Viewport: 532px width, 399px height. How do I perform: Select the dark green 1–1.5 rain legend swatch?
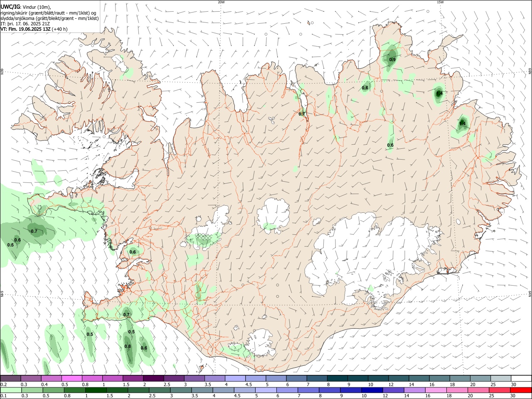click(x=96, y=390)
